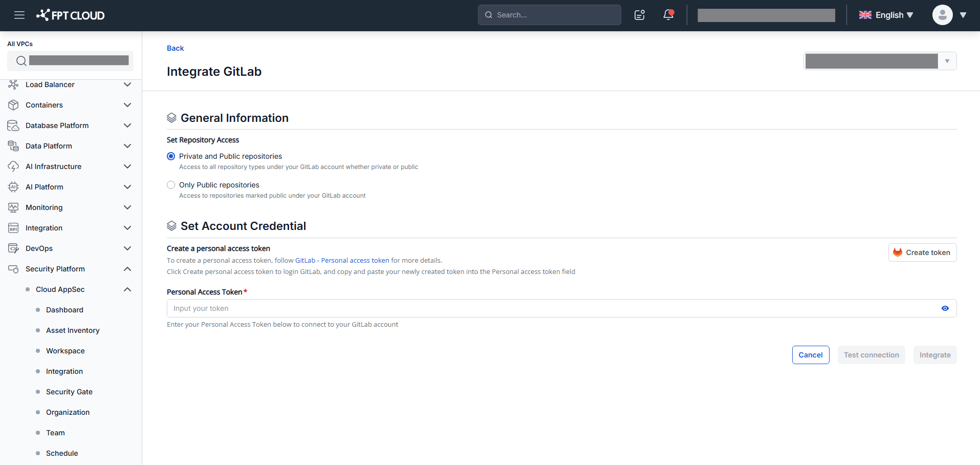The image size is (980, 465).
Task: Collapse the Security Platform chevron
Action: coord(127,269)
